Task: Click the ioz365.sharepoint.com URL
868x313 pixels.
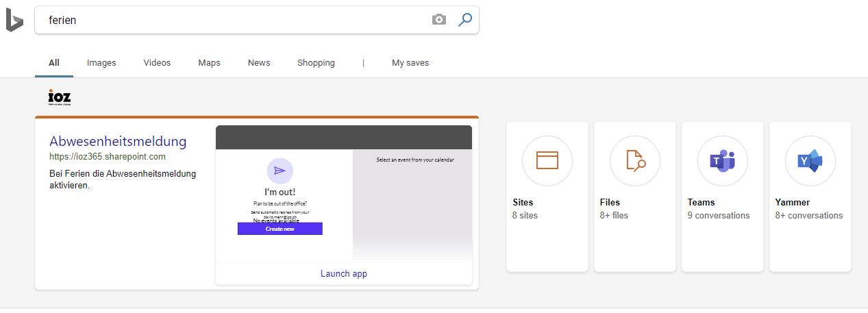Action: (x=108, y=156)
